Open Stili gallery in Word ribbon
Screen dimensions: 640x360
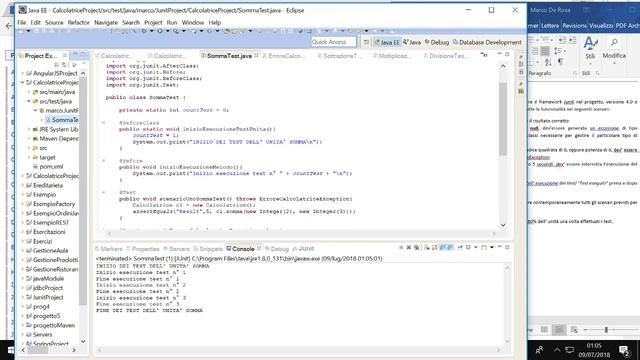590,48
